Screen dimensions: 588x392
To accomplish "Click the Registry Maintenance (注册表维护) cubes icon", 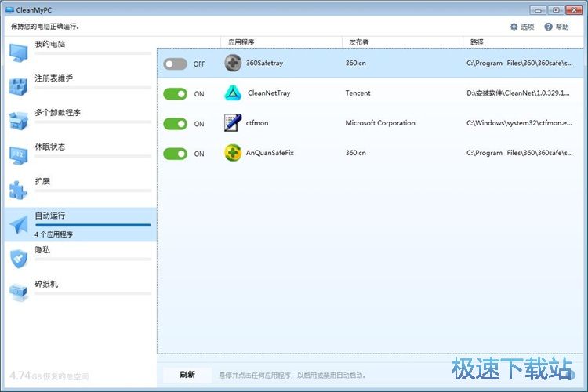I will 18,87.
